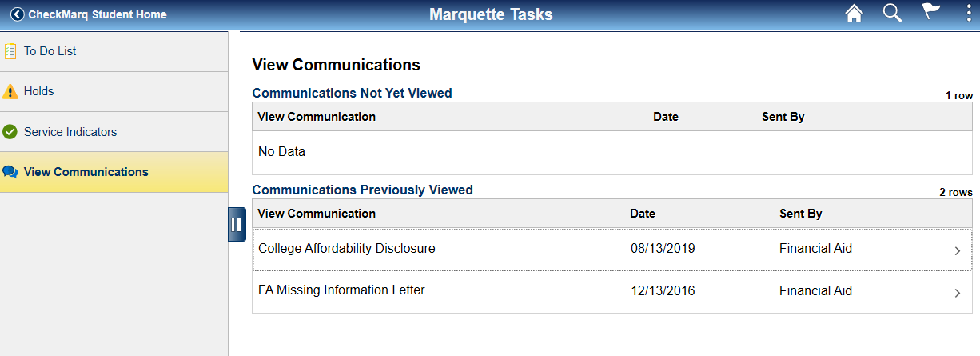Expand FA Missing Information Letter row chevron

[x=957, y=294]
